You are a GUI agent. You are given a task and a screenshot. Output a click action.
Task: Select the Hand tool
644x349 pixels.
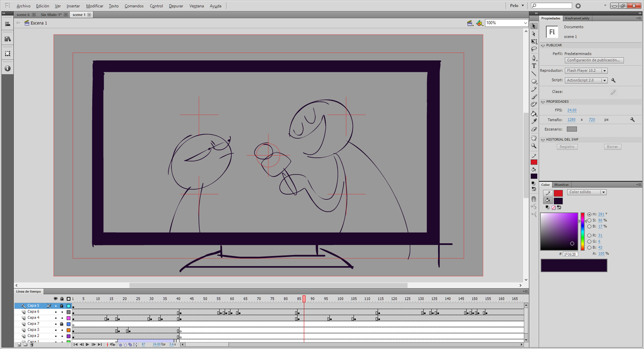(533, 138)
